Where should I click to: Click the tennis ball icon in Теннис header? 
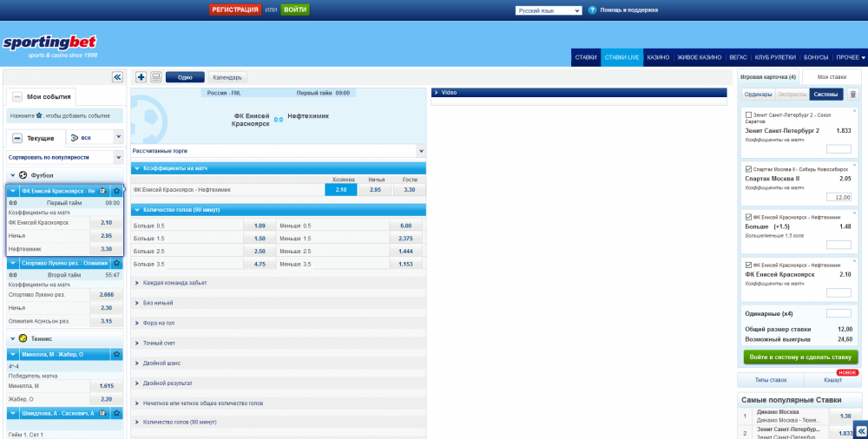[x=23, y=338]
